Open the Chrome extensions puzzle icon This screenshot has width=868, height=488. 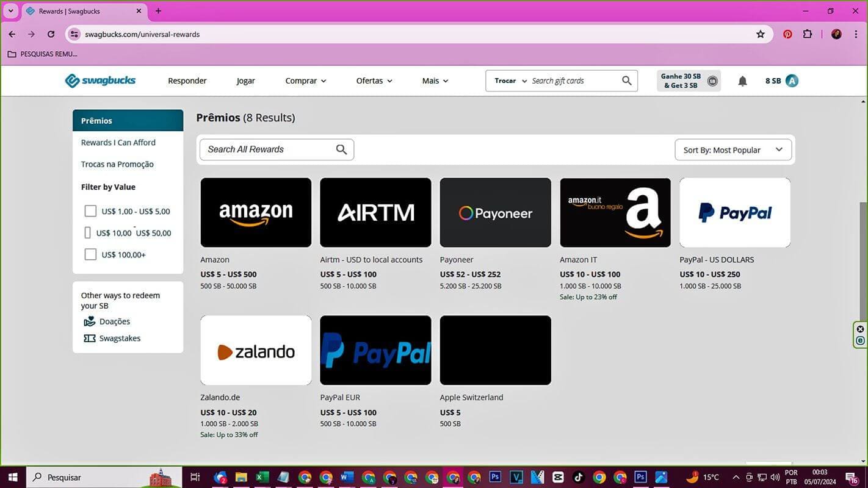[x=808, y=34]
